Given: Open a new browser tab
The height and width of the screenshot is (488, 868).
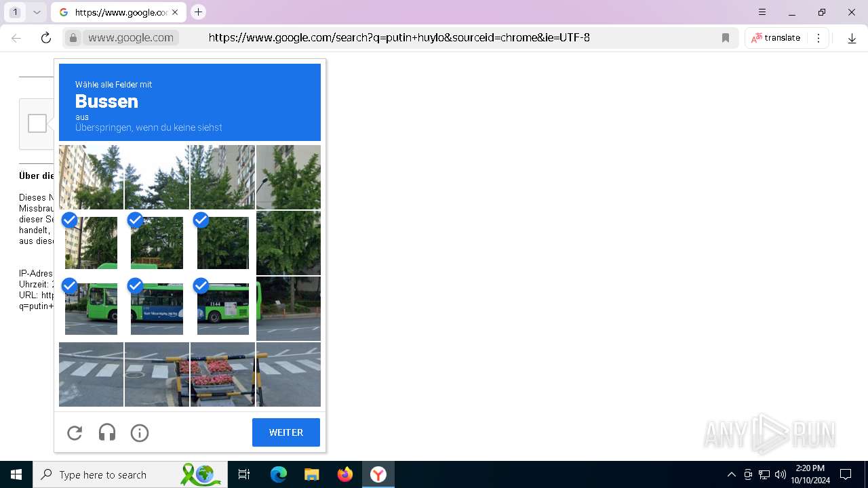Looking at the screenshot, I should (198, 12).
